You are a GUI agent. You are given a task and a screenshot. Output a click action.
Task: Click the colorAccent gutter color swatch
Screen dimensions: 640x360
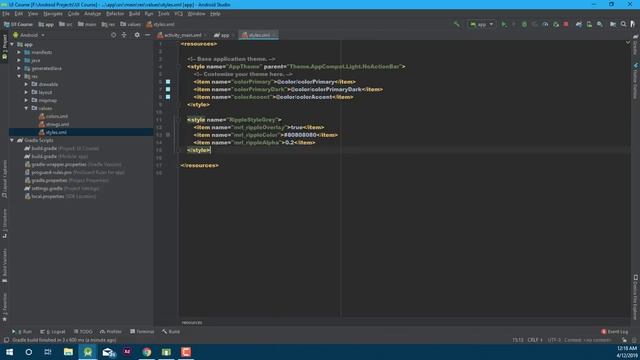[x=168, y=97]
